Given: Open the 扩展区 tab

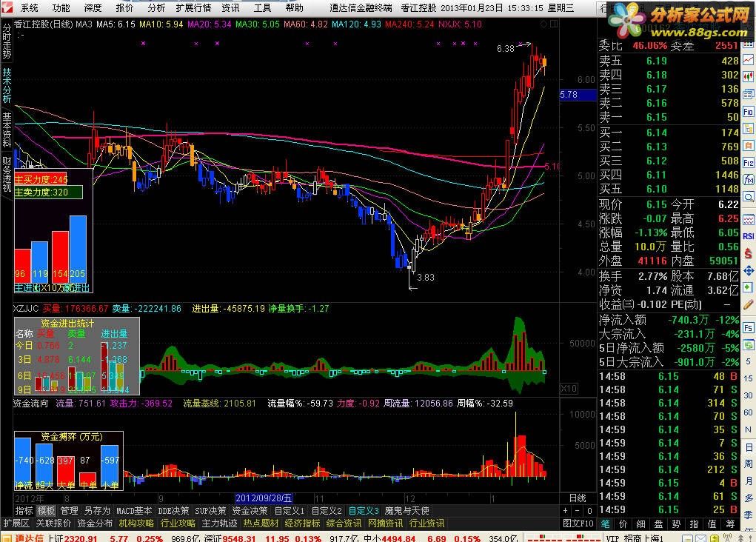Looking at the screenshot, I should coord(16,523).
